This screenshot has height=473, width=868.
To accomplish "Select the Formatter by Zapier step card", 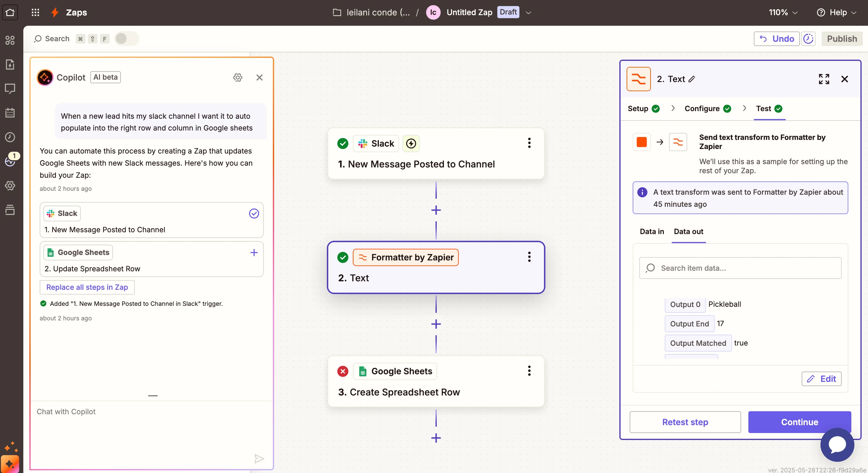I will 436,267.
